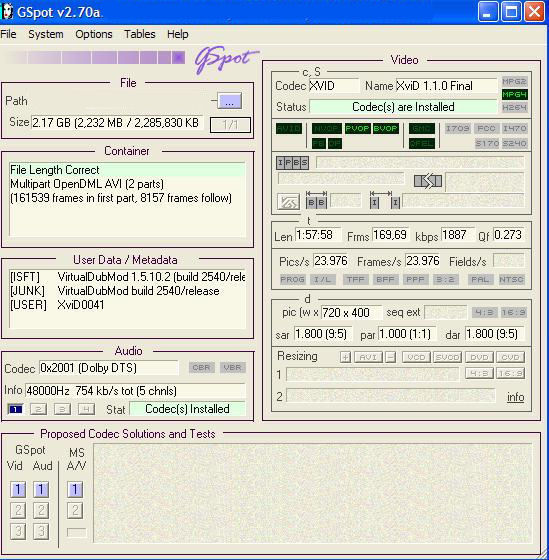
Task: Click the I/L interlace indicator
Action: [x=322, y=279]
